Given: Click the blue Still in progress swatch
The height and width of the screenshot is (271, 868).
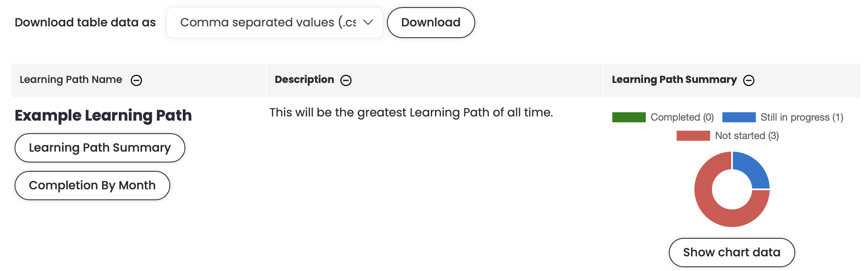Looking at the screenshot, I should pos(739,117).
